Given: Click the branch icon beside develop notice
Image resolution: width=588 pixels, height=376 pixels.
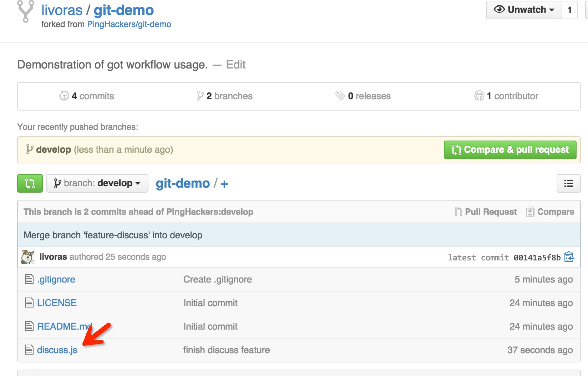Looking at the screenshot, I should click(30, 149).
